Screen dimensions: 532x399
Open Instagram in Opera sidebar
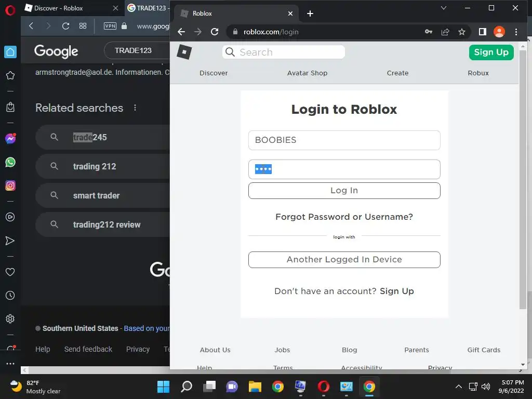click(x=10, y=185)
